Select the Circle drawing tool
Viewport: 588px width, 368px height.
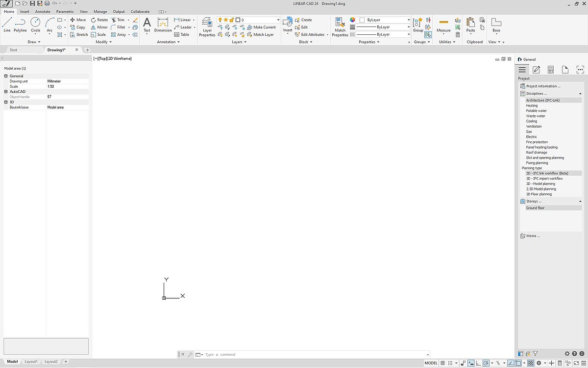point(35,24)
